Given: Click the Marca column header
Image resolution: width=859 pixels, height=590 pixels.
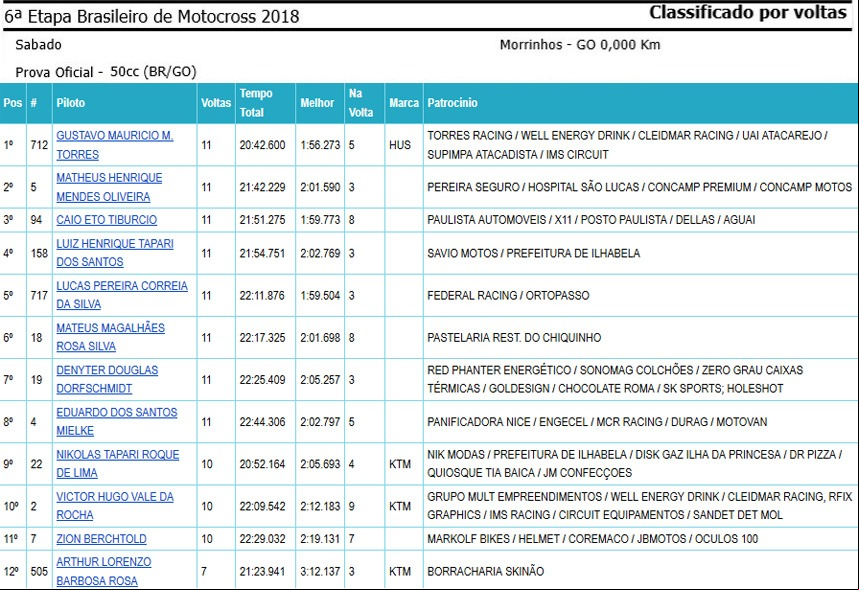Looking at the screenshot, I should 404,103.
